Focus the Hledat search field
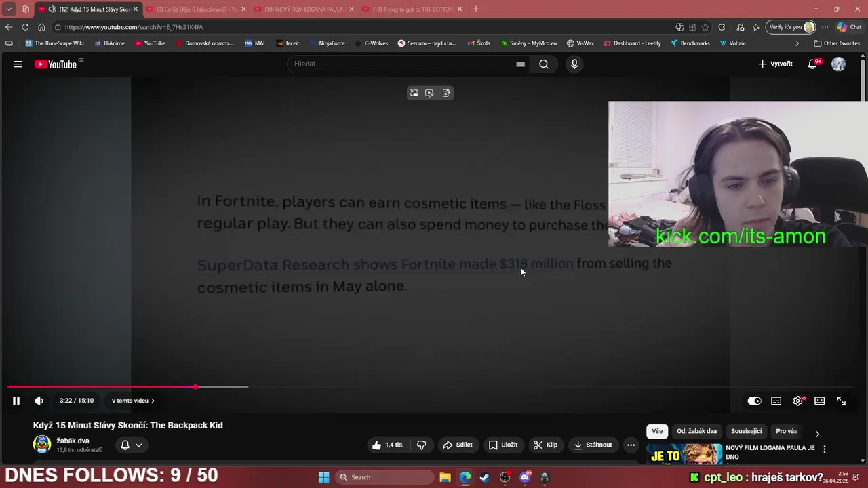The image size is (868, 488). click(403, 64)
